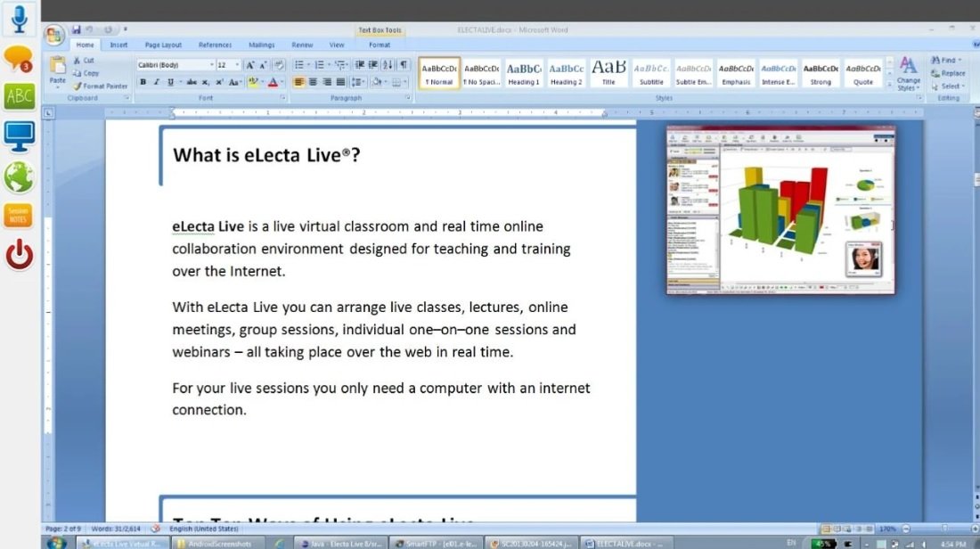Open the ABC whiteboard tool in the sidebar
This screenshot has height=549, width=980.
pos(19,96)
